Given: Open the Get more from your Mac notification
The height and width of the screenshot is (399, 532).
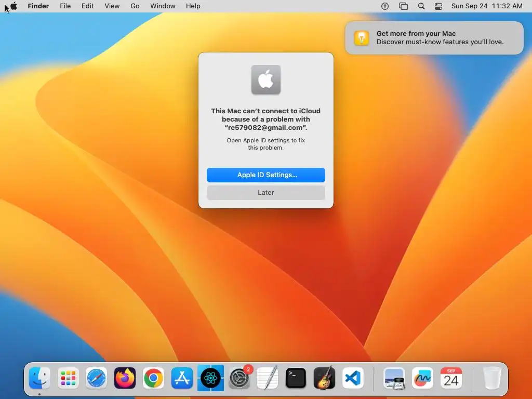Looking at the screenshot, I should 434,37.
